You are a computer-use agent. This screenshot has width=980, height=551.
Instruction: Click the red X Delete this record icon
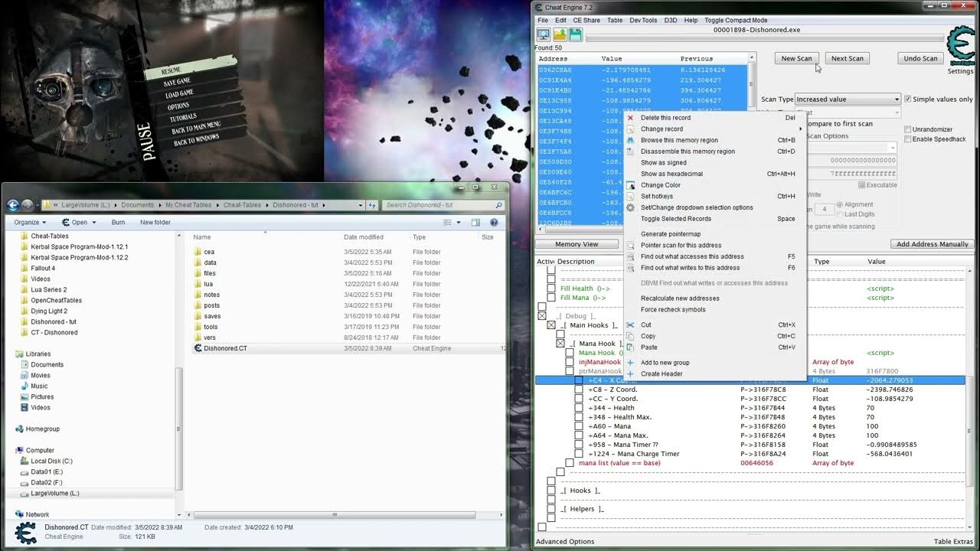(x=630, y=118)
